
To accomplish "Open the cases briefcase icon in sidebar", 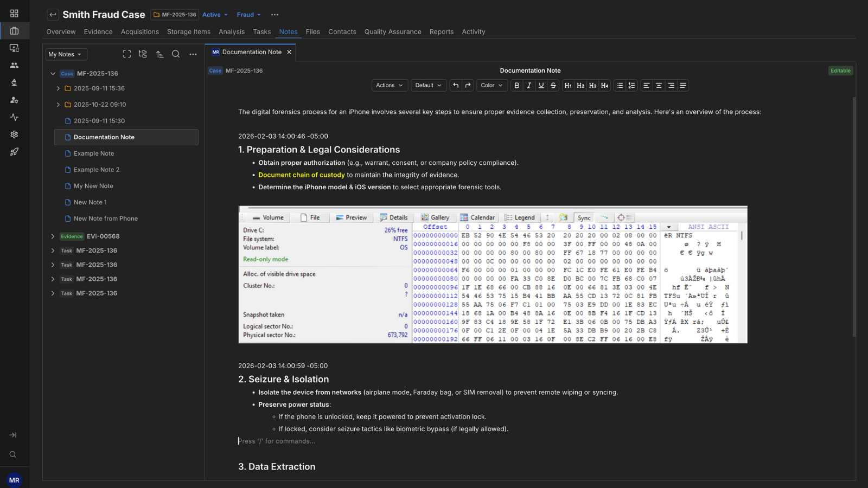I will [x=14, y=31].
